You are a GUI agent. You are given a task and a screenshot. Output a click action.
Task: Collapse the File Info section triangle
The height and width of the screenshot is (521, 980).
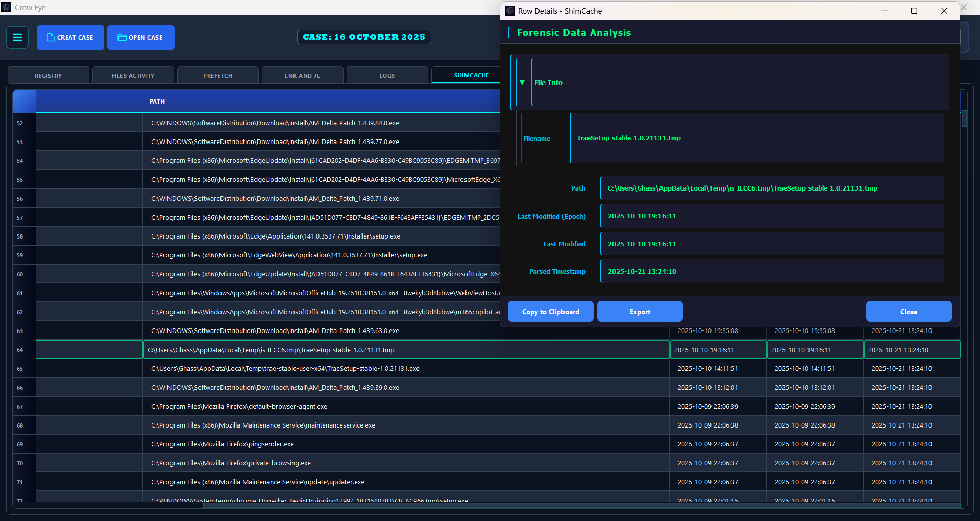click(522, 83)
